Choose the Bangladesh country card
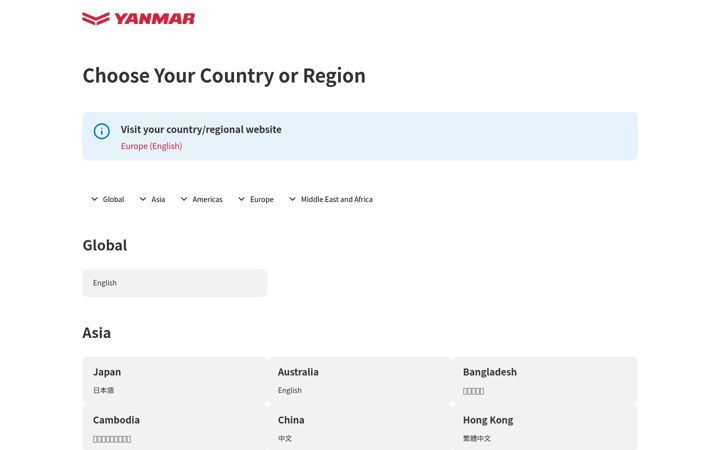The image size is (720, 450). click(x=545, y=380)
